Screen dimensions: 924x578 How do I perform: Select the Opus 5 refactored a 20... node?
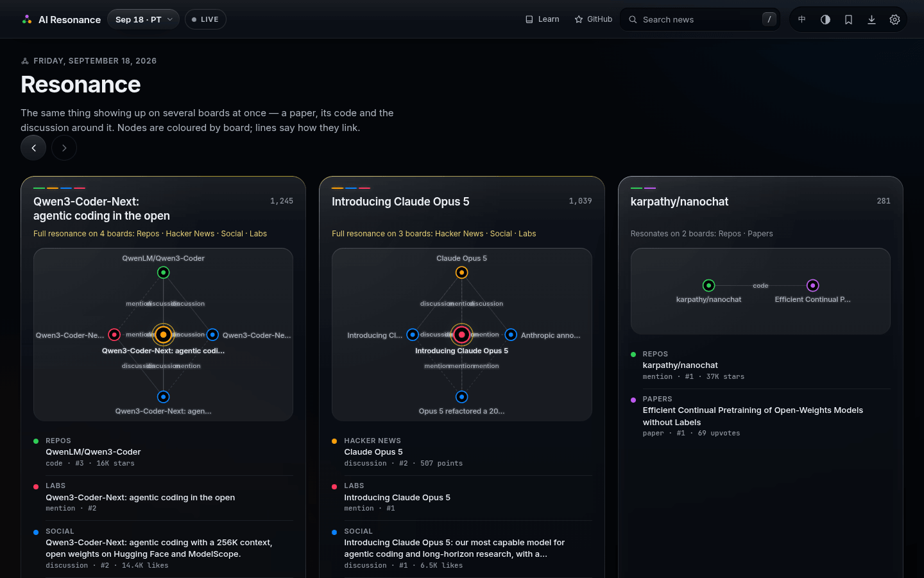pyautogui.click(x=462, y=397)
